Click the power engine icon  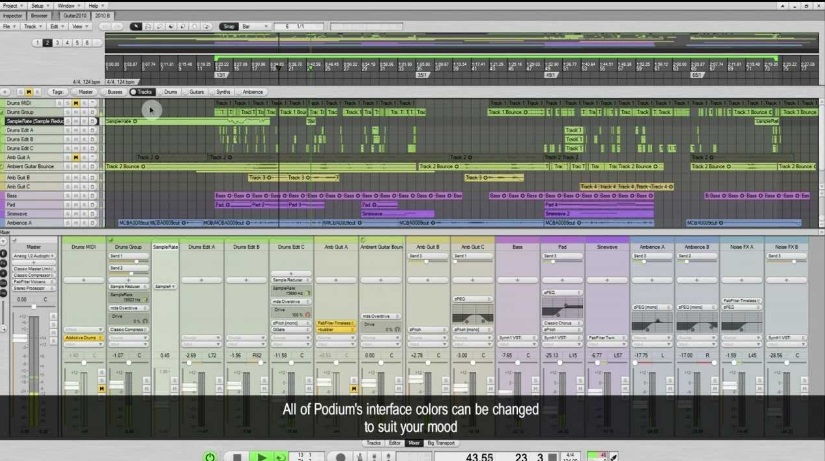coord(210,457)
